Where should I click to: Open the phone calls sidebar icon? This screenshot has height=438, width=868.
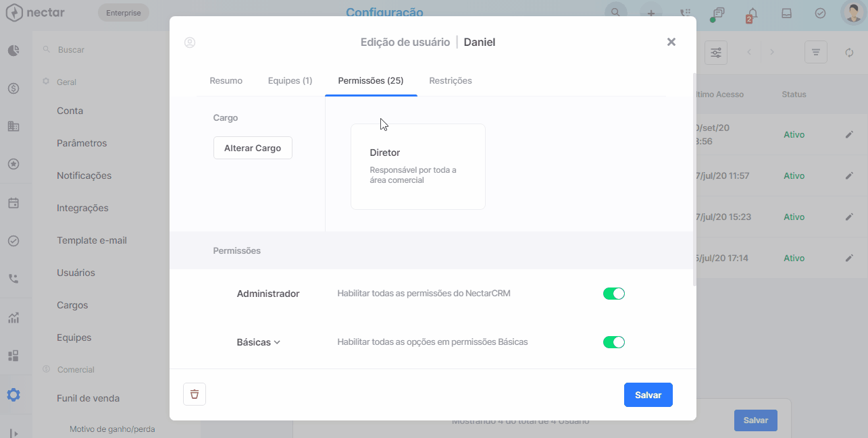point(14,278)
